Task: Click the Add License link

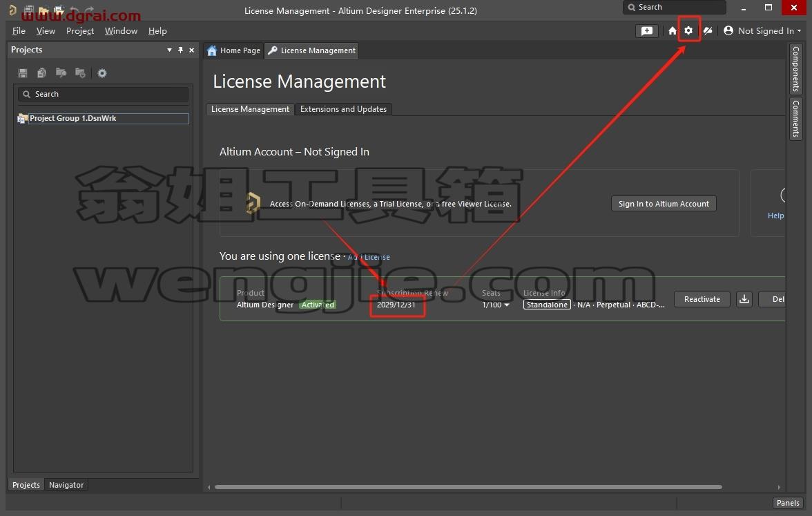Action: point(369,257)
